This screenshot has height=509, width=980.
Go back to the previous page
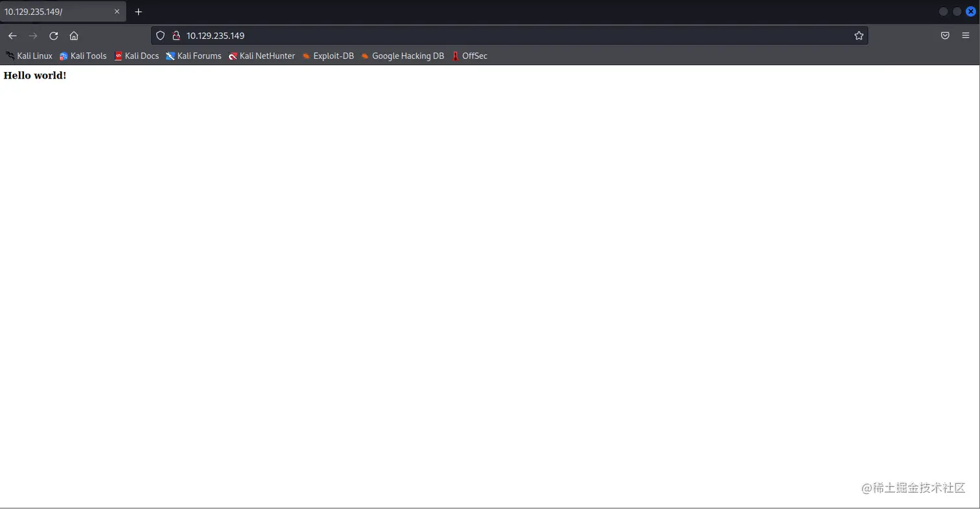[x=12, y=36]
